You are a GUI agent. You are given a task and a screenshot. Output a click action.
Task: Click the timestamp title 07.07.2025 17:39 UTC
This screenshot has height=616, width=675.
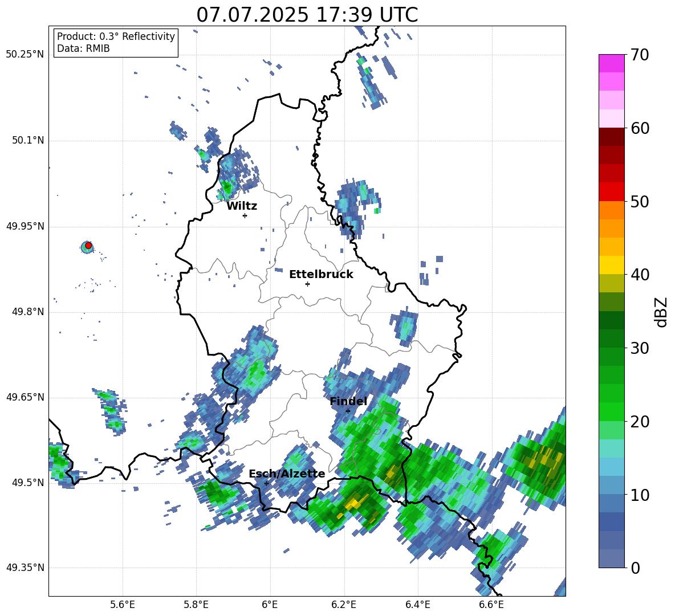click(x=307, y=15)
